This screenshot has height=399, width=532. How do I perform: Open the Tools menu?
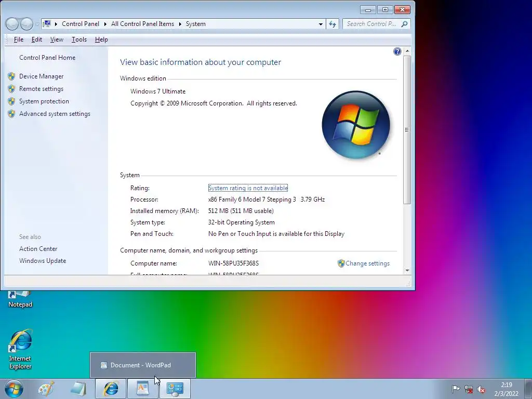point(79,39)
